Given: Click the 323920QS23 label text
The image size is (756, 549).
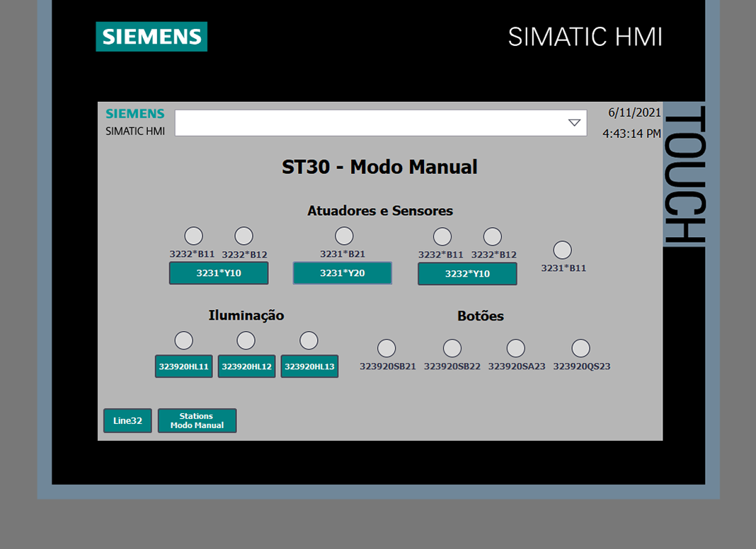Looking at the screenshot, I should click(582, 366).
